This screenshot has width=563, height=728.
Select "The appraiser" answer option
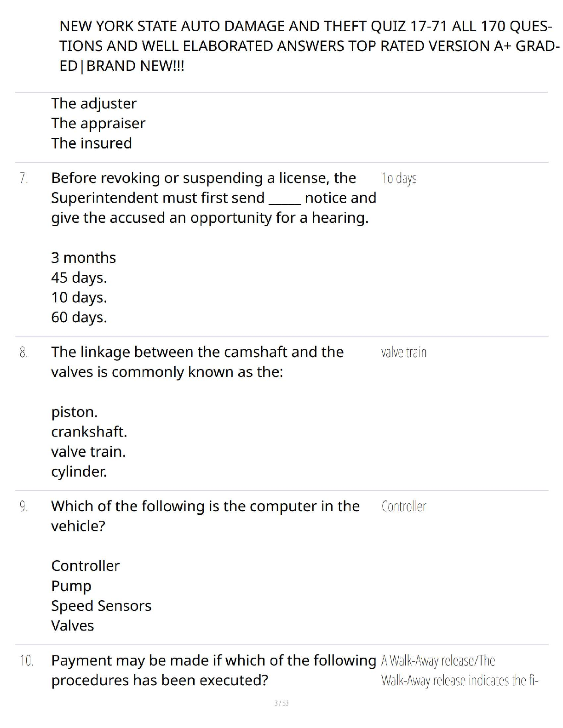[x=98, y=123]
